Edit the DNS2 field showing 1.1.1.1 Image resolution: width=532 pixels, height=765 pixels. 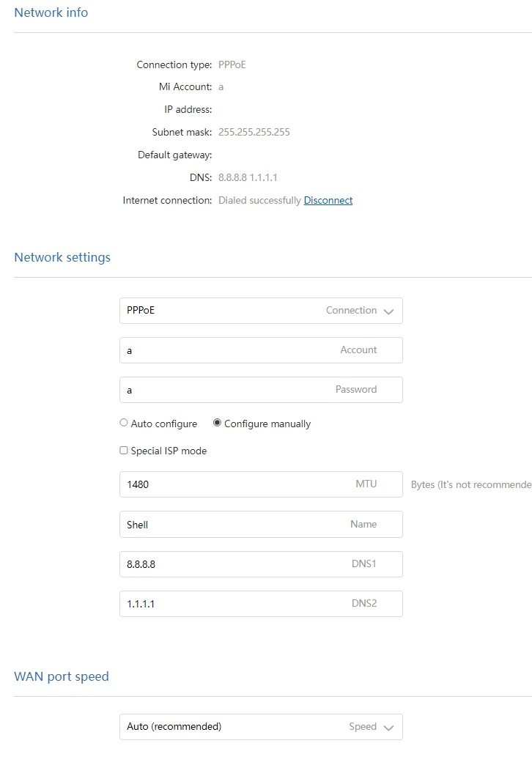[x=260, y=603]
